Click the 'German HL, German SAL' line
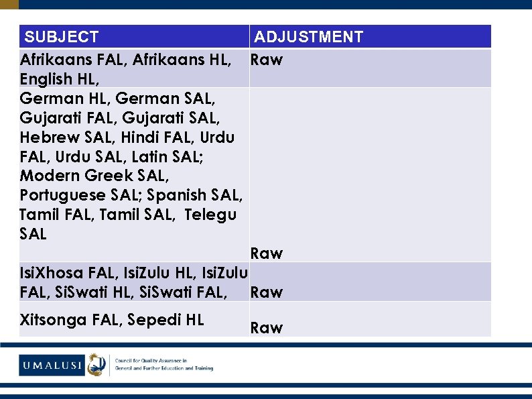Viewport: 532px width, 399px height. (118, 99)
